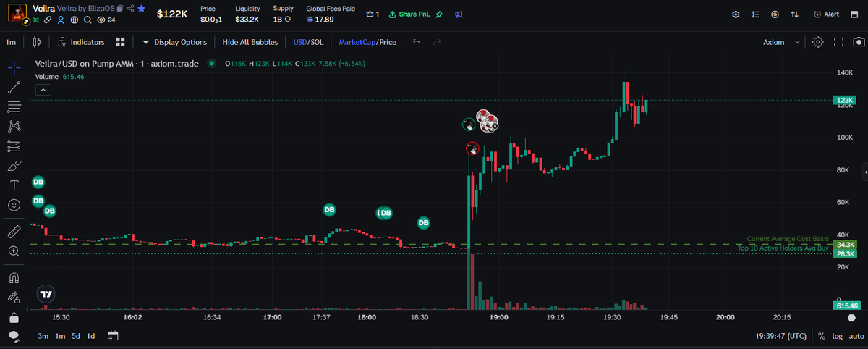This screenshot has width=868, height=349.
Task: Switch the USD/SOL currency toggle
Action: (x=308, y=42)
